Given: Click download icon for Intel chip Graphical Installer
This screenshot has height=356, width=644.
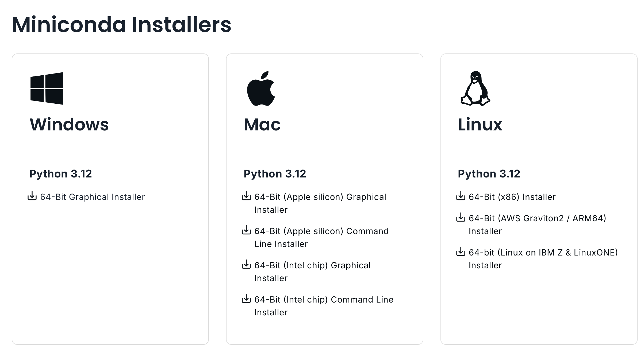Looking at the screenshot, I should coord(246,264).
